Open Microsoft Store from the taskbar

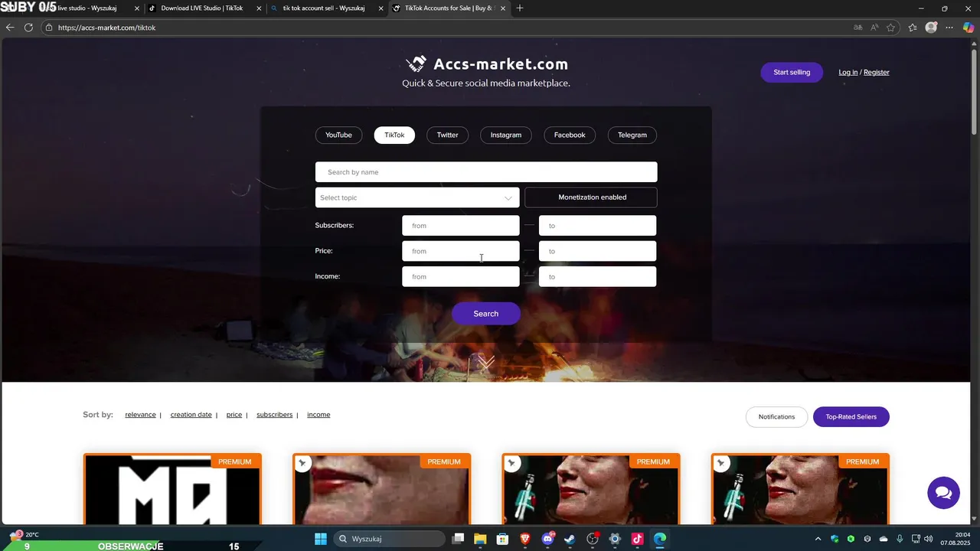(502, 539)
